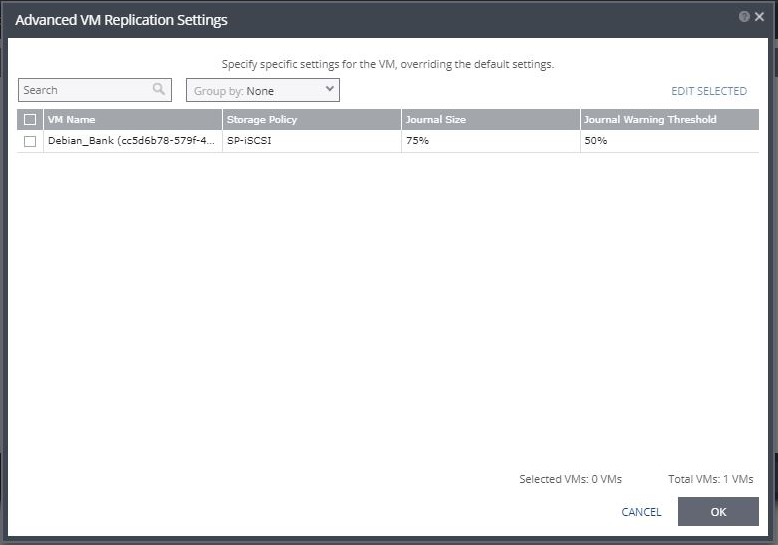Sort by Storage Policy column header
The height and width of the screenshot is (545, 778).
312,120
